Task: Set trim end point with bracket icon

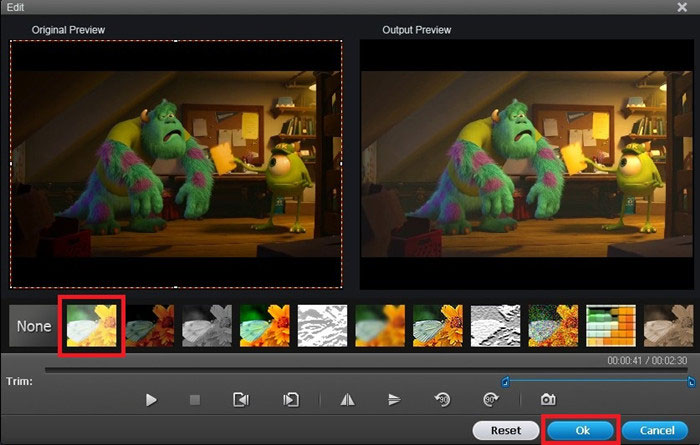Action: click(291, 399)
